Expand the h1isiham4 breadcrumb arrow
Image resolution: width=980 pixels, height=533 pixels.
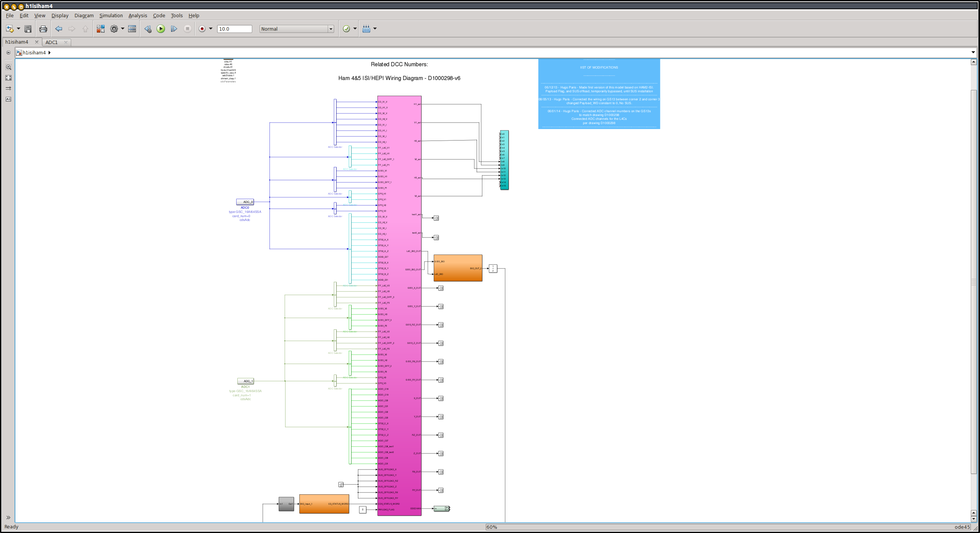49,52
